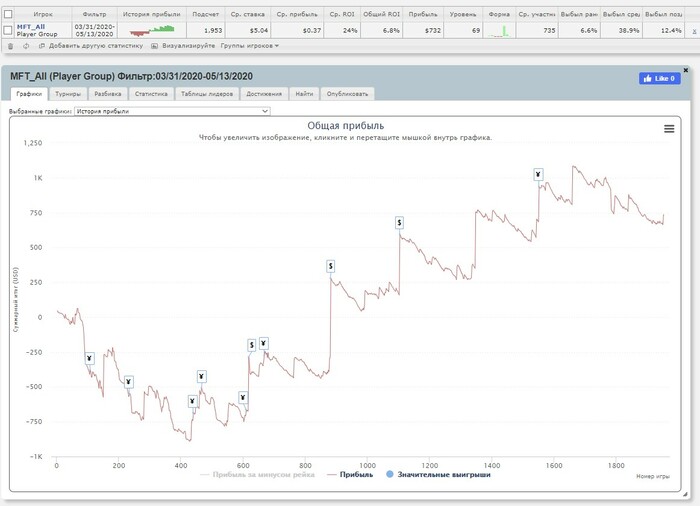Open the Таблицы лидеров tab
The width and height of the screenshot is (700, 506).
[x=207, y=94]
